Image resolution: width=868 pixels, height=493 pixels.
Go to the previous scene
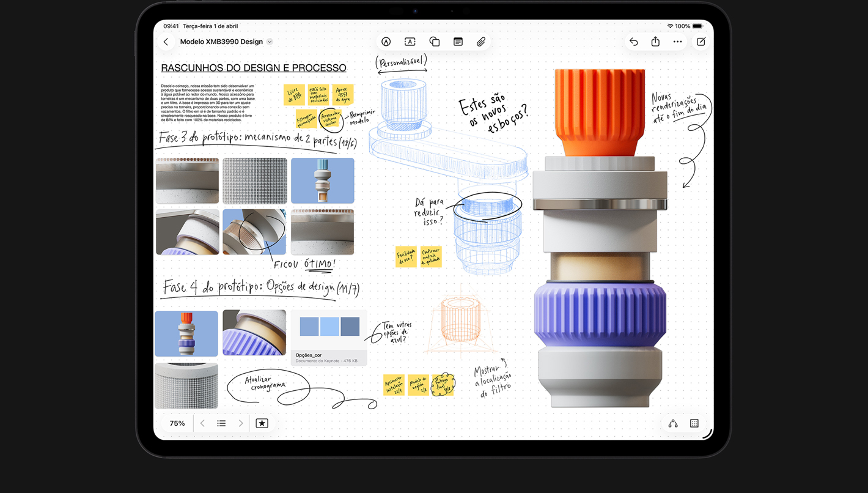coord(203,423)
